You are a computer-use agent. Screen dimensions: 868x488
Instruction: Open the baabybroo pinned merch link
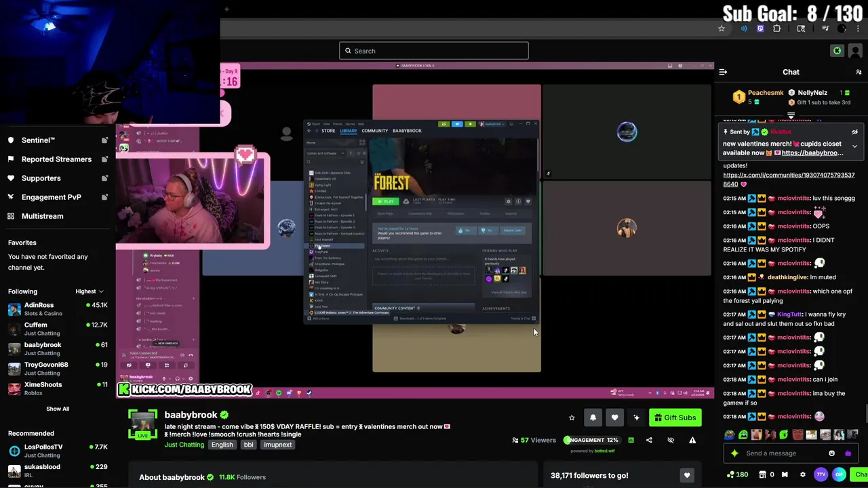[812, 153]
